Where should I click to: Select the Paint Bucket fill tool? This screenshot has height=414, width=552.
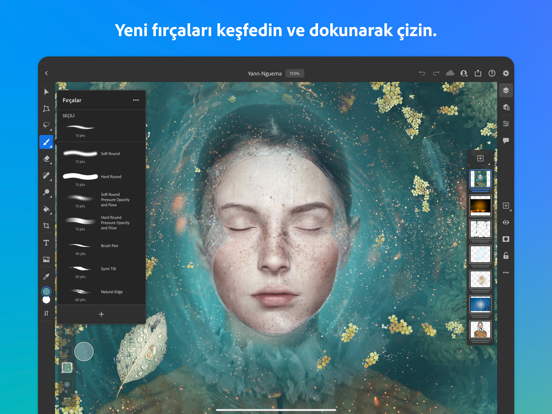pyautogui.click(x=46, y=209)
